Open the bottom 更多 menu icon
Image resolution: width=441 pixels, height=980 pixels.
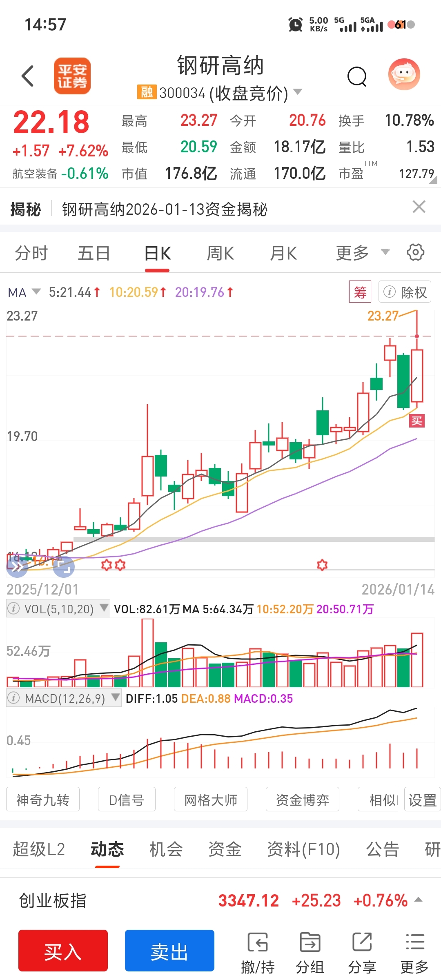pos(415,953)
